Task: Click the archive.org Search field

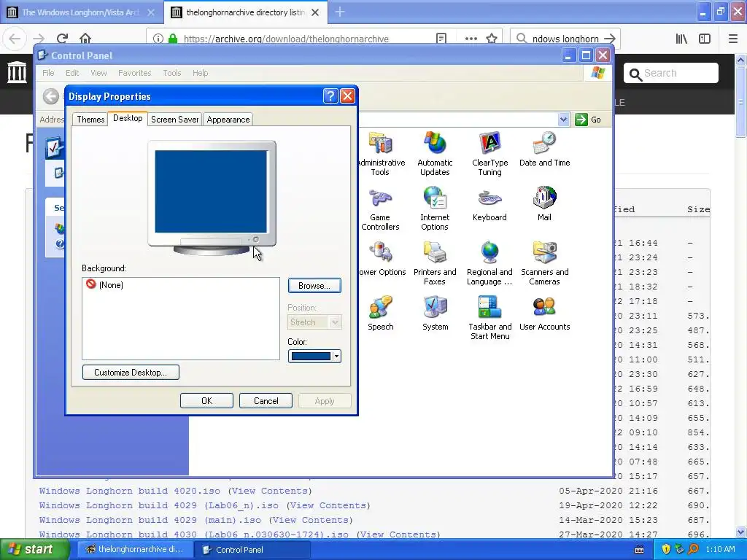Action: (671, 73)
